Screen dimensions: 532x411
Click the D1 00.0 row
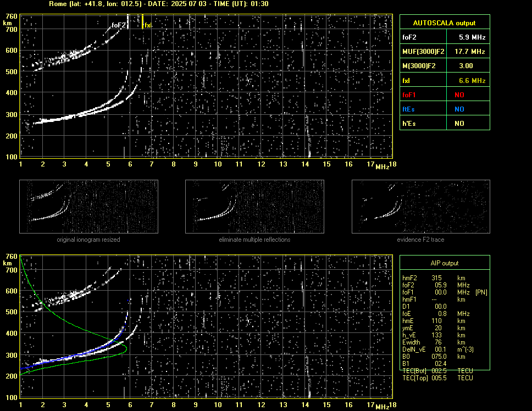coord(424,307)
